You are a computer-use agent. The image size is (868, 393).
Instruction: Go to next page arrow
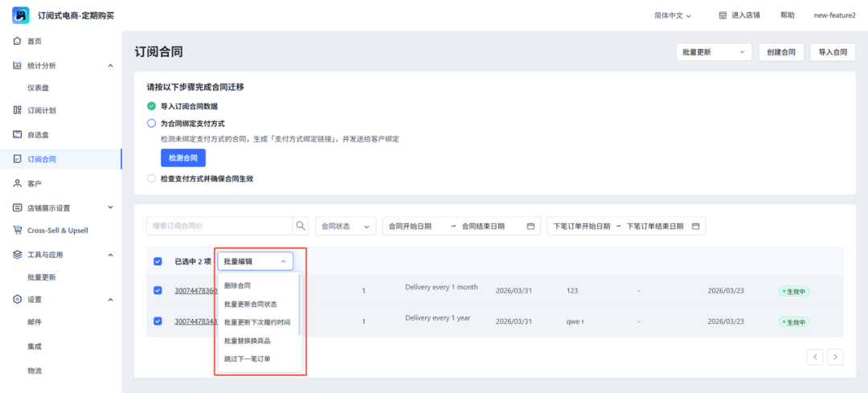point(835,356)
